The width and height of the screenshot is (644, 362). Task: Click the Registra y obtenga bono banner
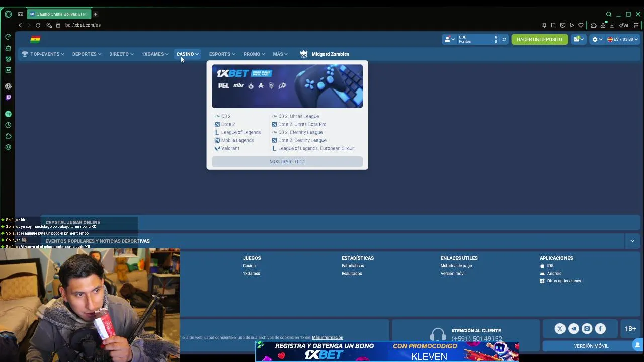tap(387, 351)
